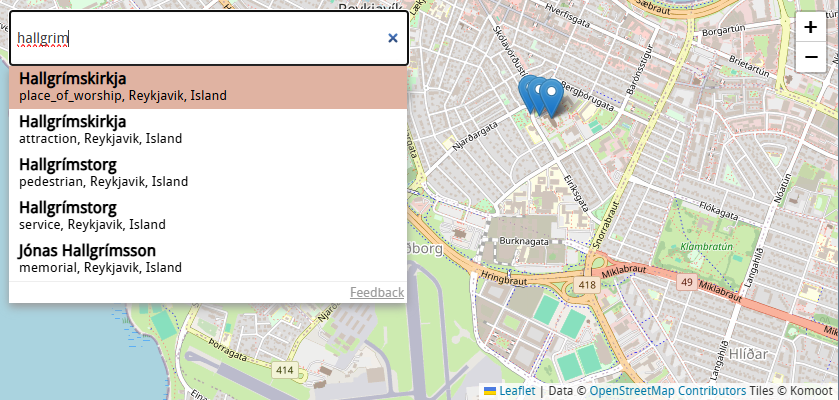This screenshot has height=400, width=839.
Task: Open the Feedback link
Action: click(x=376, y=293)
